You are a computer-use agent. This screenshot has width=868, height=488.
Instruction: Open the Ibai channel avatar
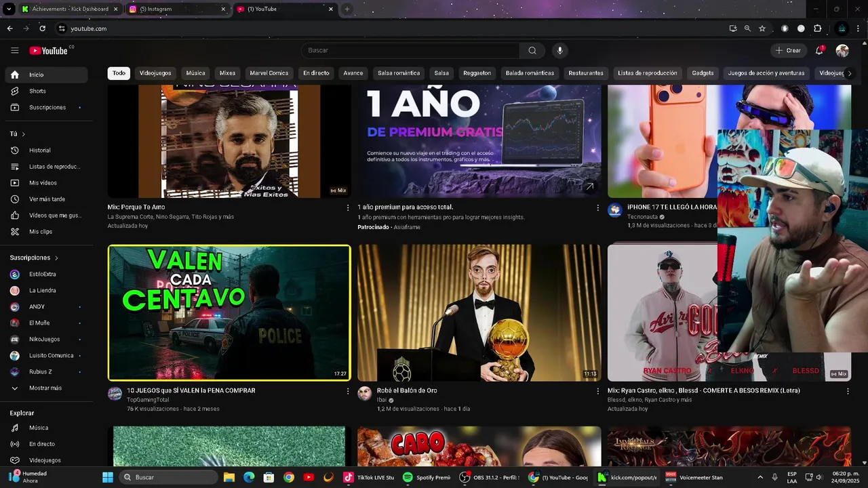(x=365, y=394)
